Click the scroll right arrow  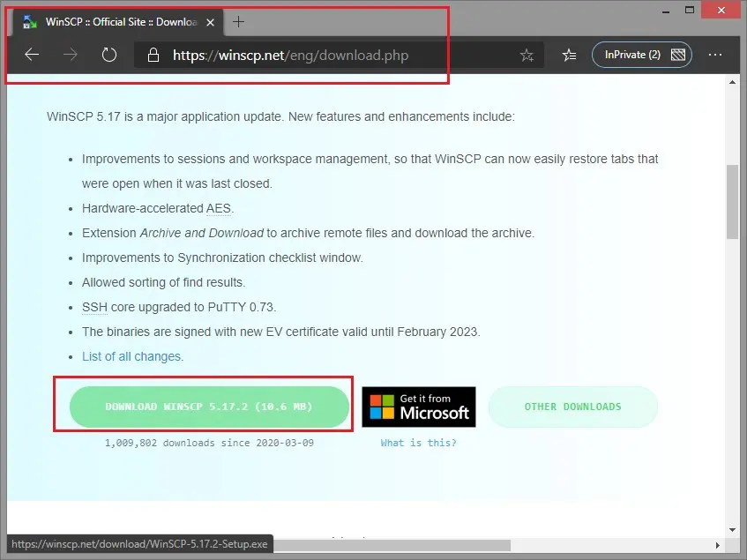718,545
